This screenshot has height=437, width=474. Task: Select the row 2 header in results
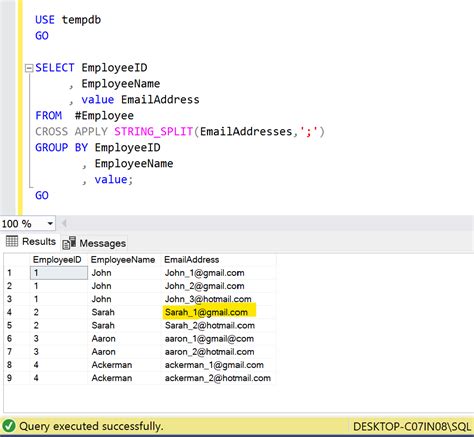[x=17, y=286]
